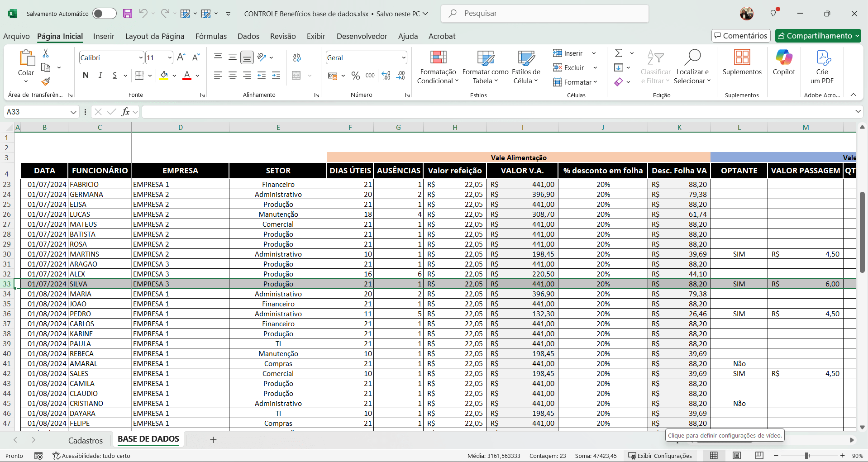
Task: Click the Cut scissors icon
Action: tap(46, 53)
